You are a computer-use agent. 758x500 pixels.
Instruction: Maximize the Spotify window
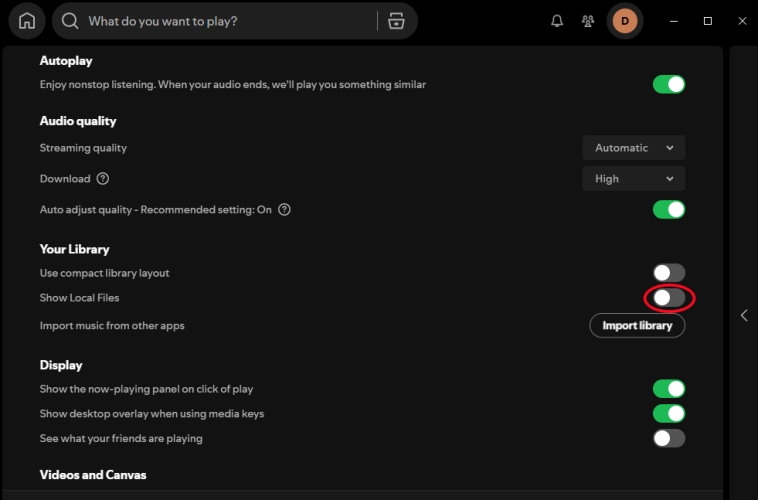(x=708, y=21)
